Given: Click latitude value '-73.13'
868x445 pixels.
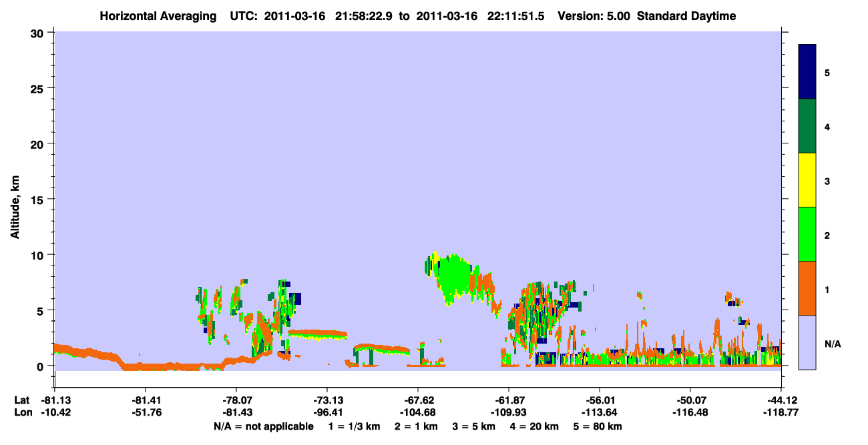Looking at the screenshot, I should point(327,400).
